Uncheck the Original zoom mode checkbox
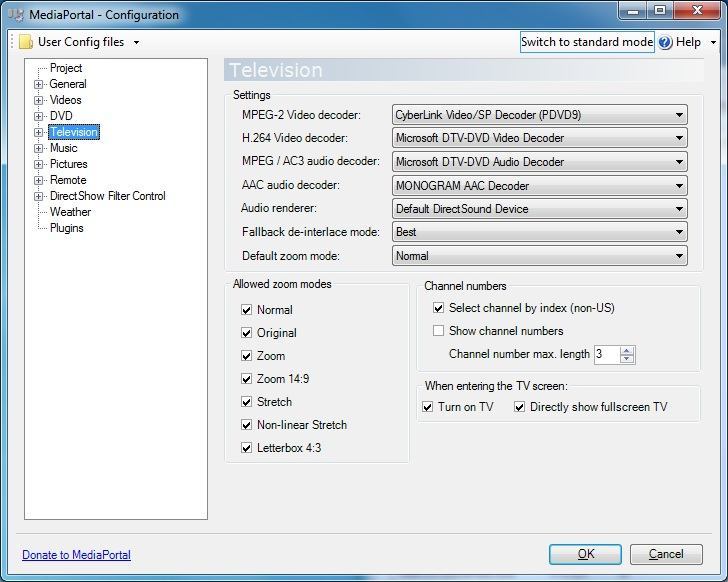Image resolution: width=728 pixels, height=582 pixels. pos(247,333)
